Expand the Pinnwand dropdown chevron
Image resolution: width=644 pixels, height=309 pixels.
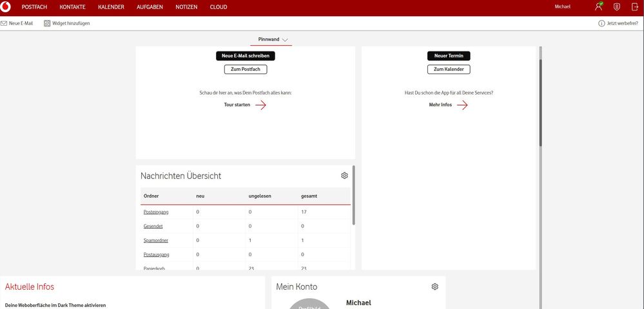click(x=285, y=40)
